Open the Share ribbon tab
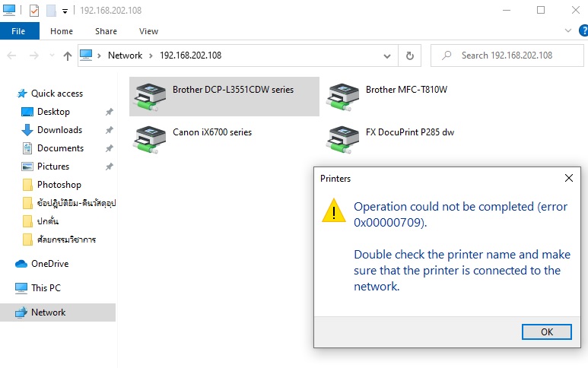Screen dimensions: 588x368 point(106,31)
